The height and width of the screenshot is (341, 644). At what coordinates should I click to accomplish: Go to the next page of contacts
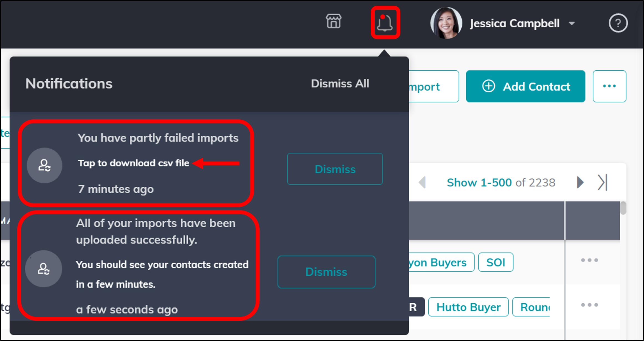pos(580,182)
